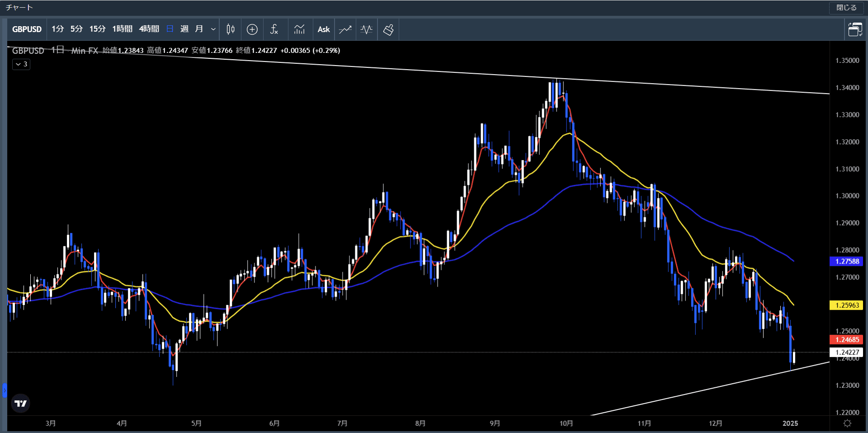Switch to the 5分 timeframe
Viewport: 868px width, 433px height.
[x=76, y=29]
